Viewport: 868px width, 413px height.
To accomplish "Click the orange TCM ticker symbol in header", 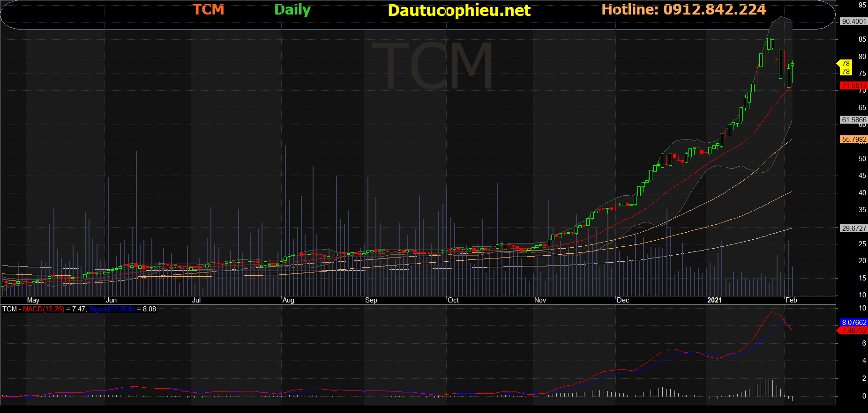I will point(209,10).
